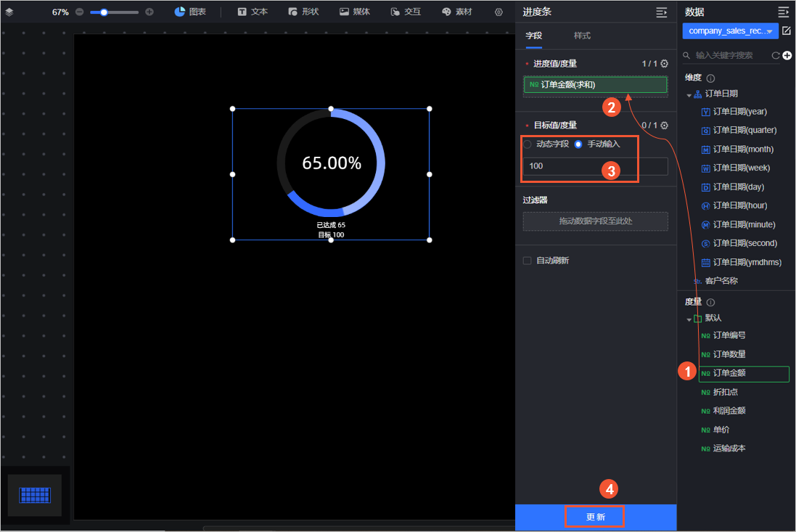Screen dimensions: 796x532
Task: Click the filter drop area 拖动数据字段至此处
Action: [595, 221]
